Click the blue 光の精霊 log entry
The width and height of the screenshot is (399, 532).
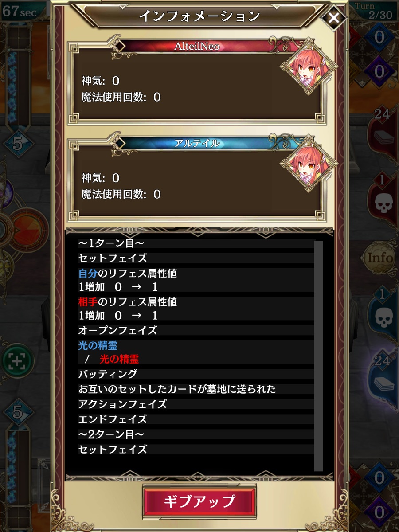click(x=98, y=346)
